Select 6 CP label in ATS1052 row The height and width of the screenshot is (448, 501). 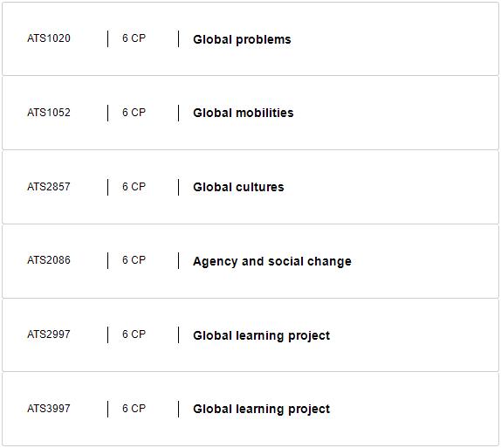click(134, 113)
